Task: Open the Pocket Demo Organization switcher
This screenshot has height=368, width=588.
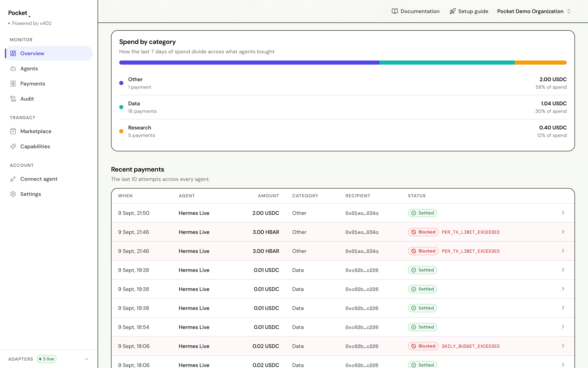Action: click(x=534, y=11)
